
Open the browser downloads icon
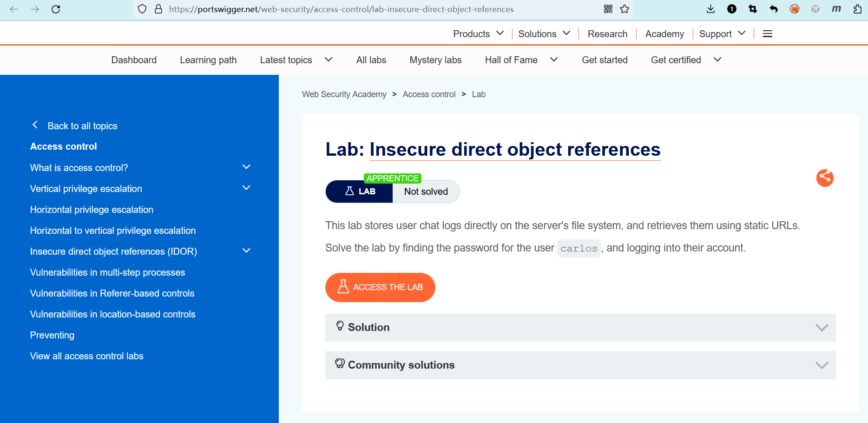coord(710,9)
